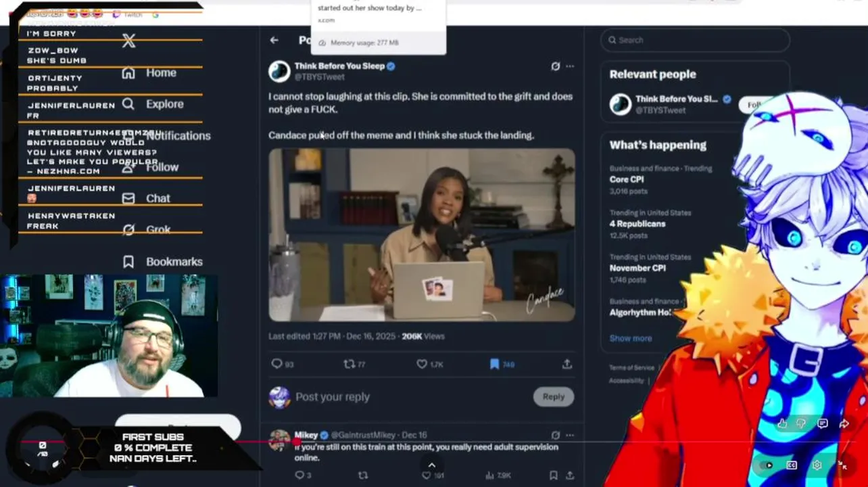Like the YouTube video thumbs up
The image size is (868, 487).
tap(782, 424)
